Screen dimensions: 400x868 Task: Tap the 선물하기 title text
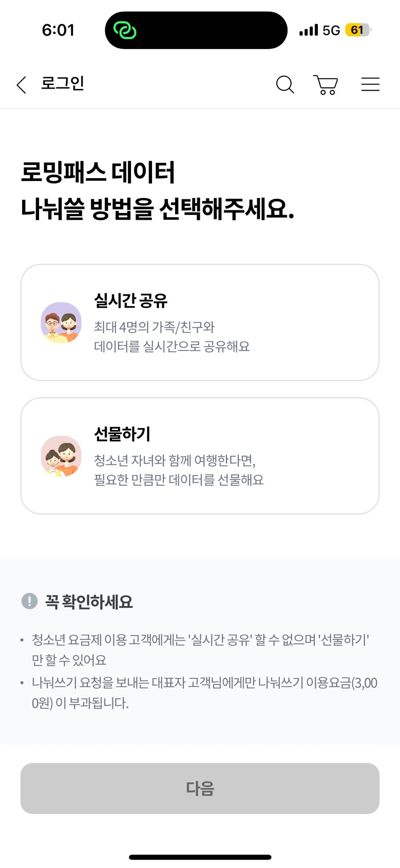[122, 434]
